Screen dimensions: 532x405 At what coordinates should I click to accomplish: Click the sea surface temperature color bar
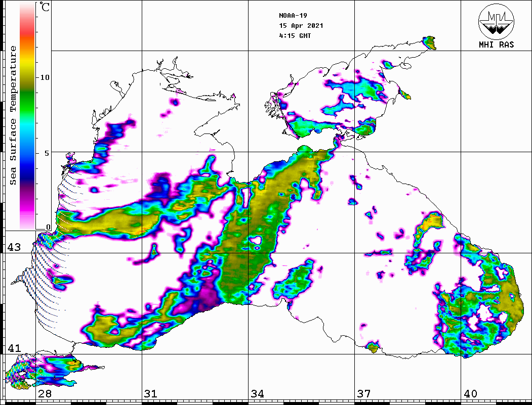click(x=27, y=116)
